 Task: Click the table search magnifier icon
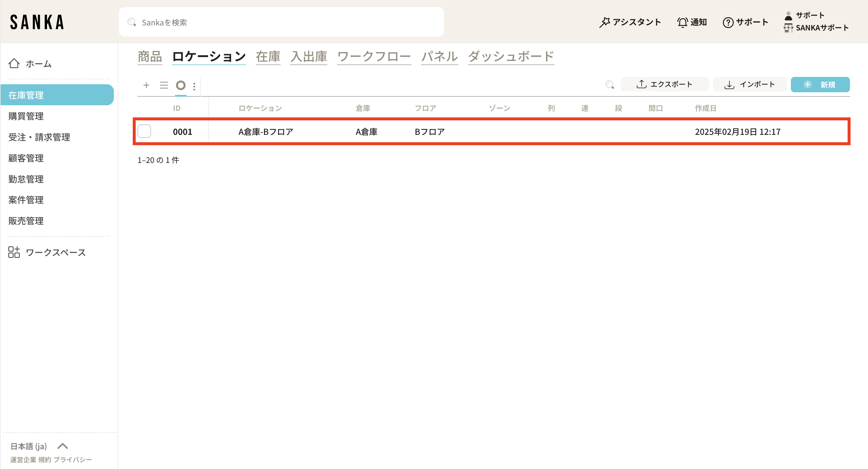coord(609,85)
